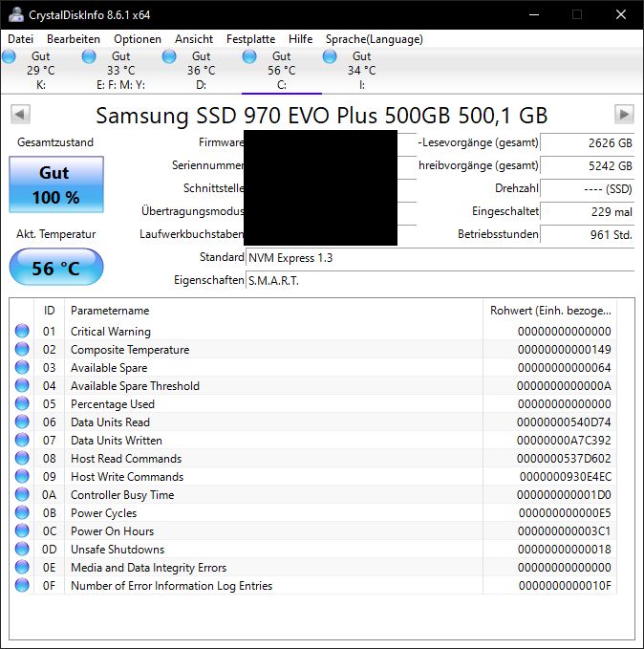Click the Gut 100 % health status button
The image size is (644, 649).
pos(56,184)
